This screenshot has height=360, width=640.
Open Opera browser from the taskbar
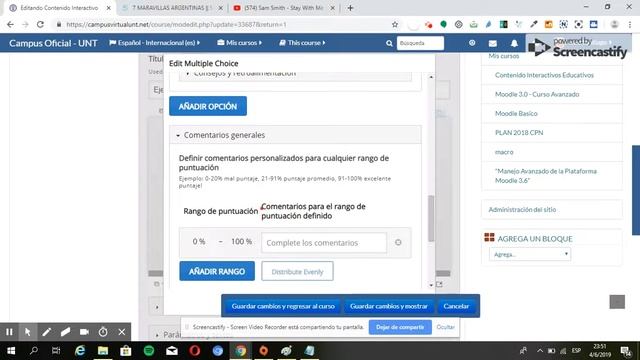[195, 351]
